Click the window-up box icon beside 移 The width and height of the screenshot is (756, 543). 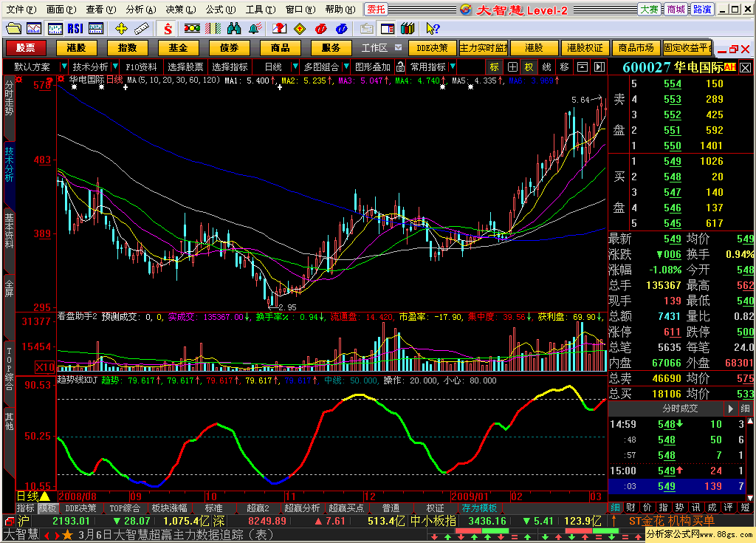(x=582, y=67)
